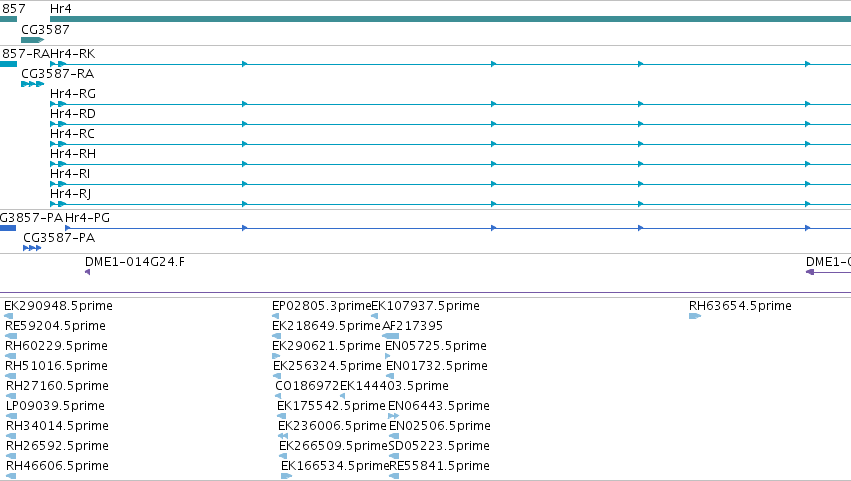Select the EN05725.5prime EST label

tap(436, 346)
